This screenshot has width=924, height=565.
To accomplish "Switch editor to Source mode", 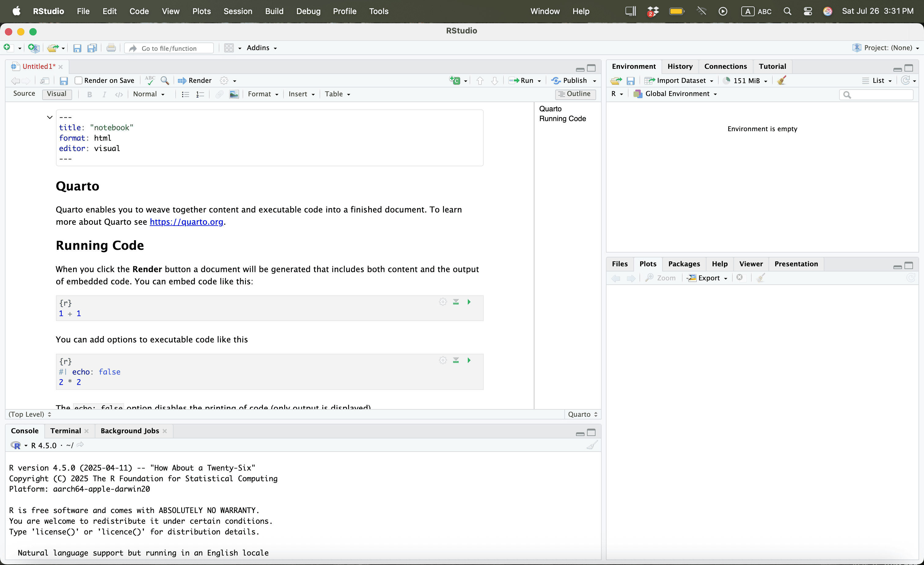I will 24,94.
